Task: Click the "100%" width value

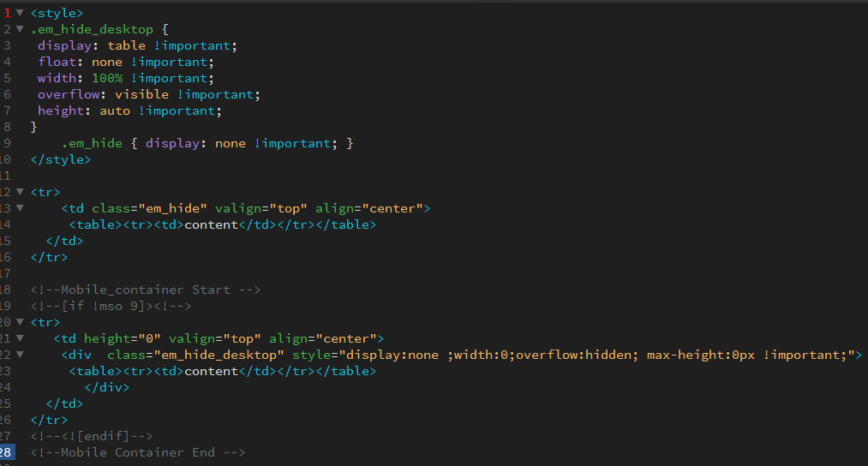Action: pos(107,78)
